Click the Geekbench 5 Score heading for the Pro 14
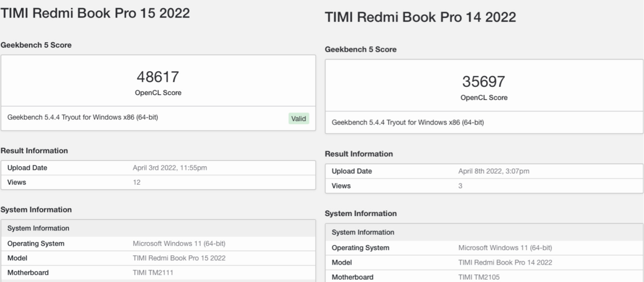This screenshot has width=644, height=282. (x=361, y=49)
